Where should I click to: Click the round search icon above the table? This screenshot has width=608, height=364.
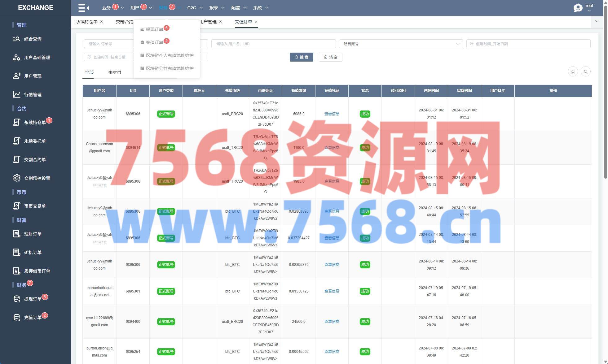pos(585,71)
